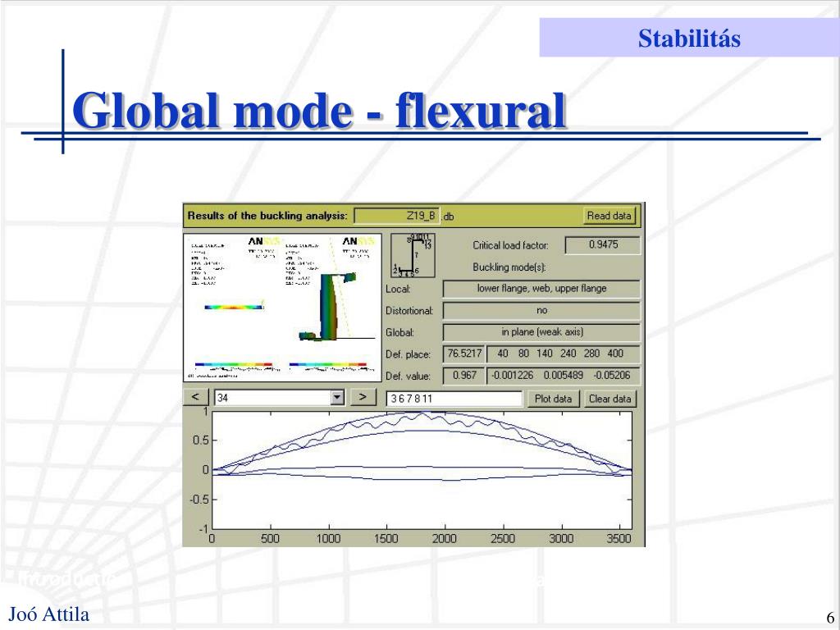Screen dimensions: 840x630
Task: Click the Critical load factor value 0.9475
Action: point(603,244)
